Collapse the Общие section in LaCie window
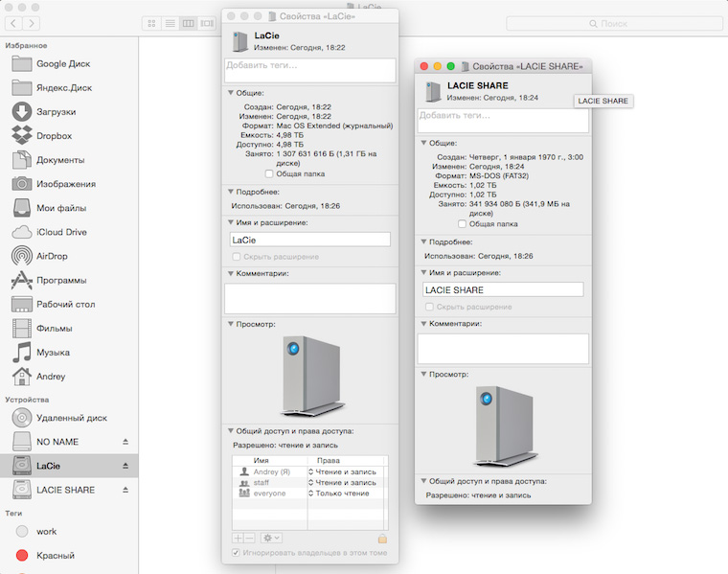The height and width of the screenshot is (574, 728). [x=231, y=93]
